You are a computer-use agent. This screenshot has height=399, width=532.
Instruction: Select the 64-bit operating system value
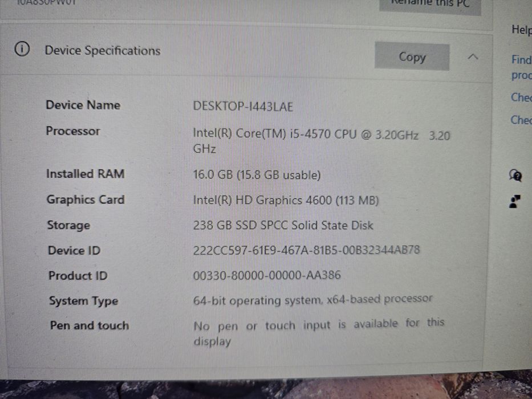point(313,300)
